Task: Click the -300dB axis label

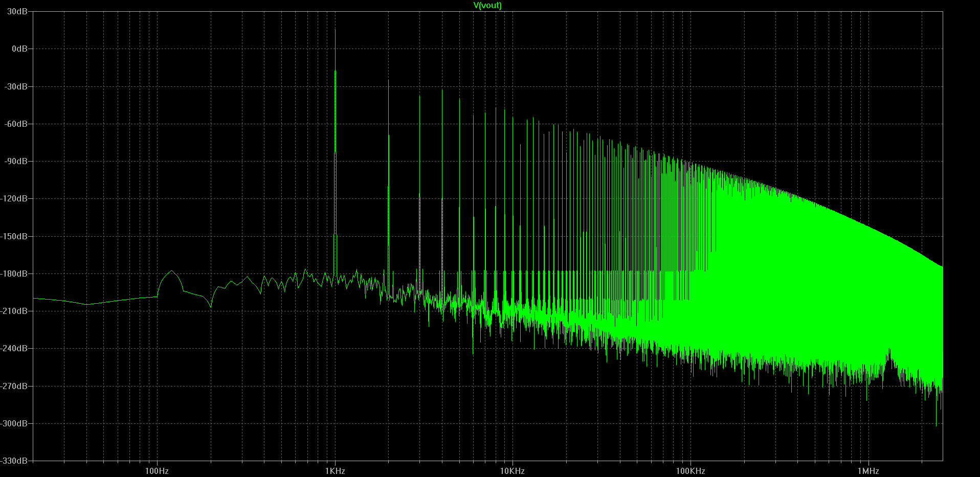Action: tap(14, 423)
